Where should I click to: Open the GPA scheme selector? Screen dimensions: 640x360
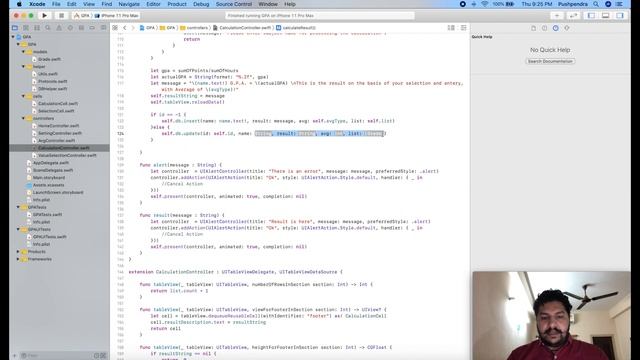[x=82, y=16]
